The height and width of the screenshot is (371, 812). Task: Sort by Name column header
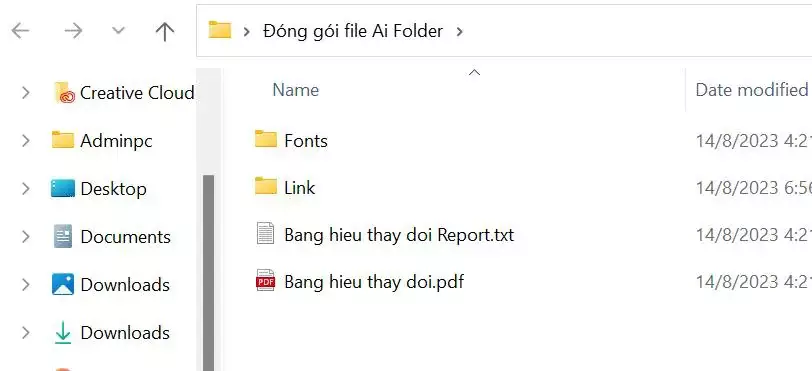pos(296,90)
